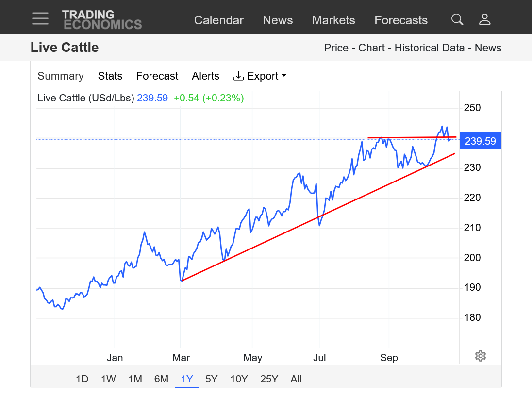Image resolution: width=532 pixels, height=398 pixels.
Task: Click the Trading Economics logo
Action: click(x=102, y=19)
